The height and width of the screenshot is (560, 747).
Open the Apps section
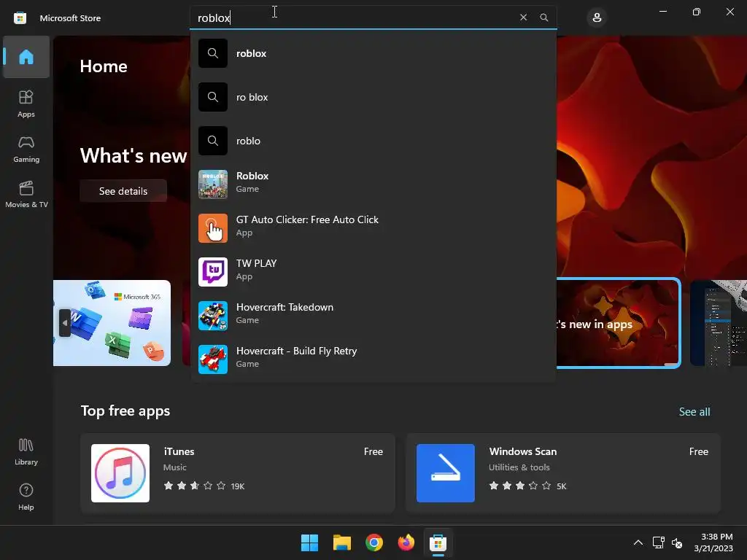(x=26, y=104)
